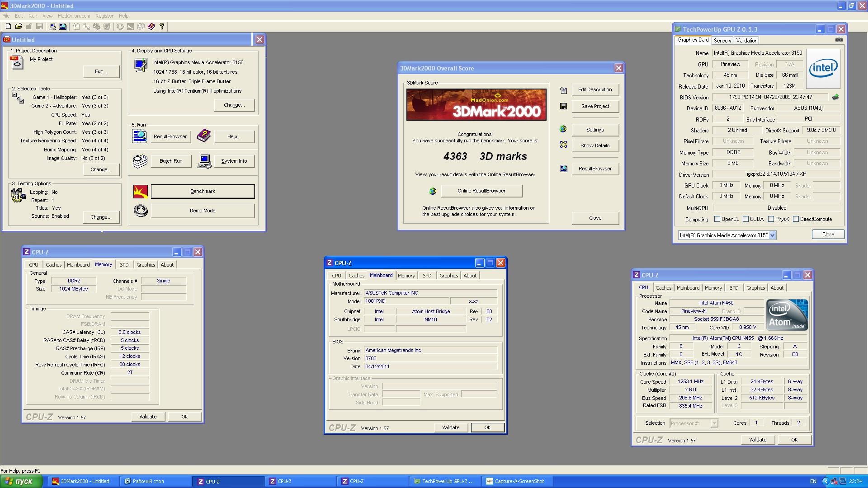Open the Graphics tab in the CPU-Z processor window
The width and height of the screenshot is (868, 488).
(x=755, y=288)
